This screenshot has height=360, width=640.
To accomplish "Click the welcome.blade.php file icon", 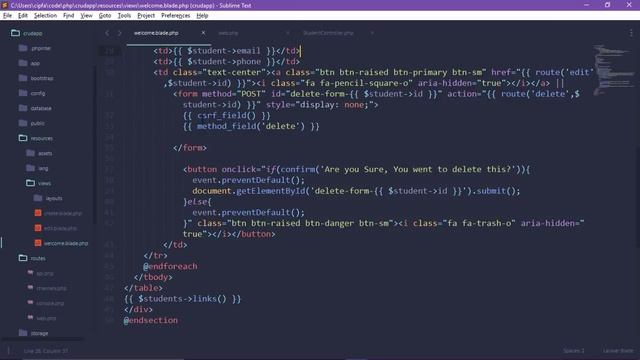I will point(38,243).
